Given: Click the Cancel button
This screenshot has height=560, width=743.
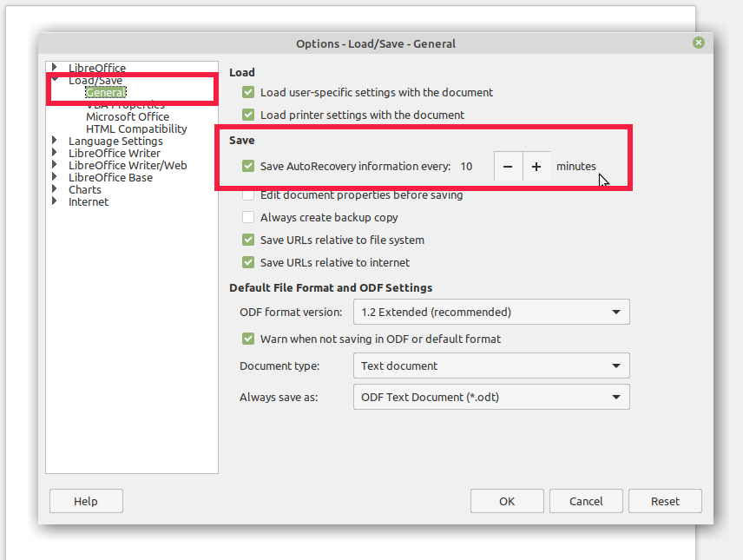Looking at the screenshot, I should coord(586,501).
